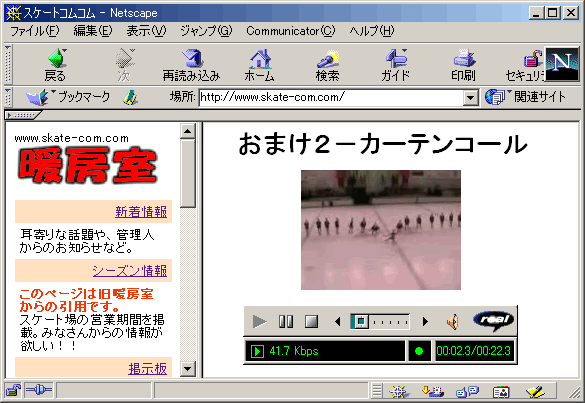Screen dimensions: 585x403
Task: Expand the 関連サイト related sites menu
Action: pyautogui.click(x=525, y=97)
